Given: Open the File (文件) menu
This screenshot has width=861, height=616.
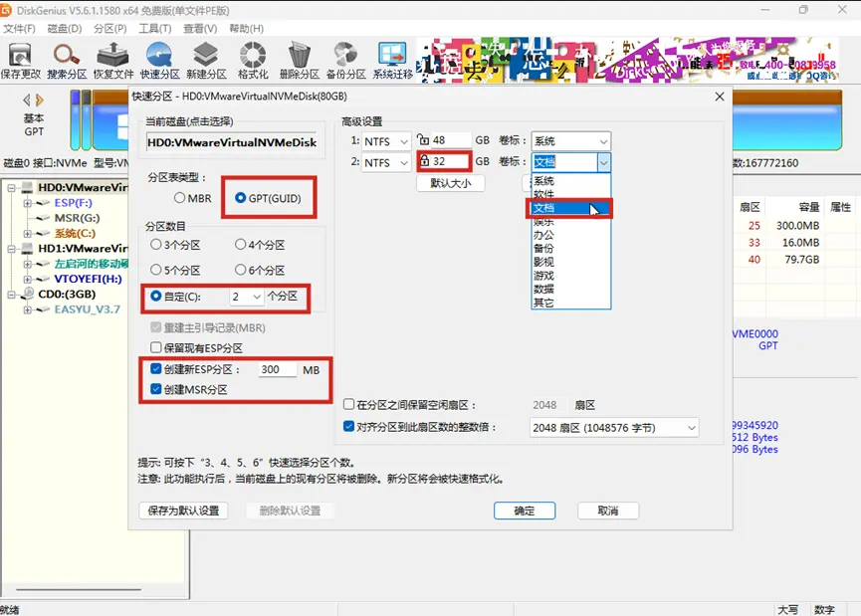Looking at the screenshot, I should click(19, 29).
